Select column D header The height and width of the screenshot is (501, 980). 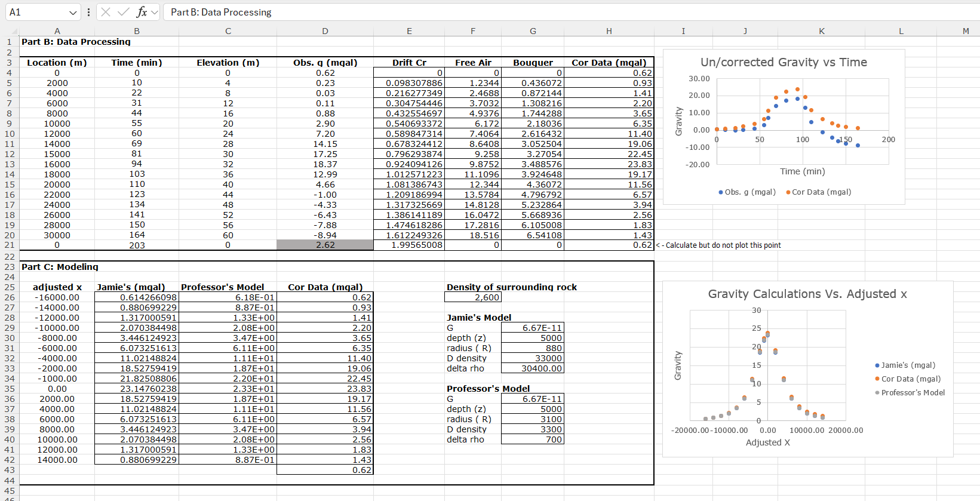pos(325,31)
